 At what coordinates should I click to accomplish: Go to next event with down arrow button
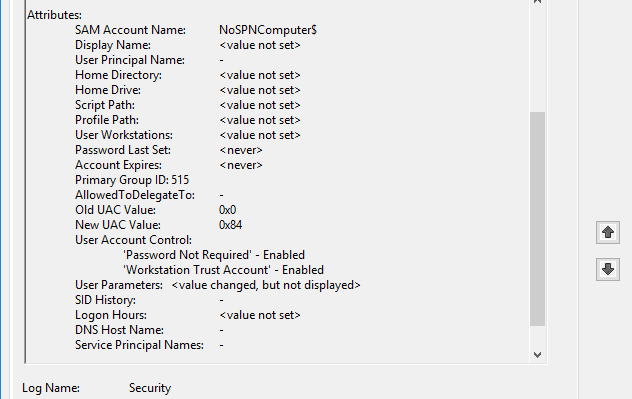(608, 269)
